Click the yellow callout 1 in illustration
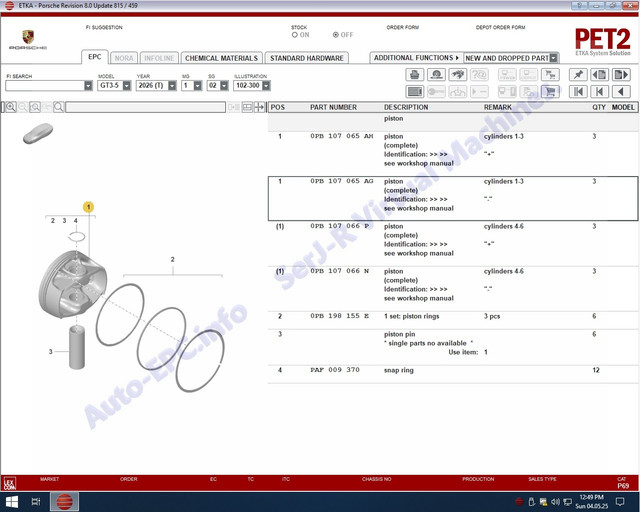The image size is (640, 512). tap(89, 207)
